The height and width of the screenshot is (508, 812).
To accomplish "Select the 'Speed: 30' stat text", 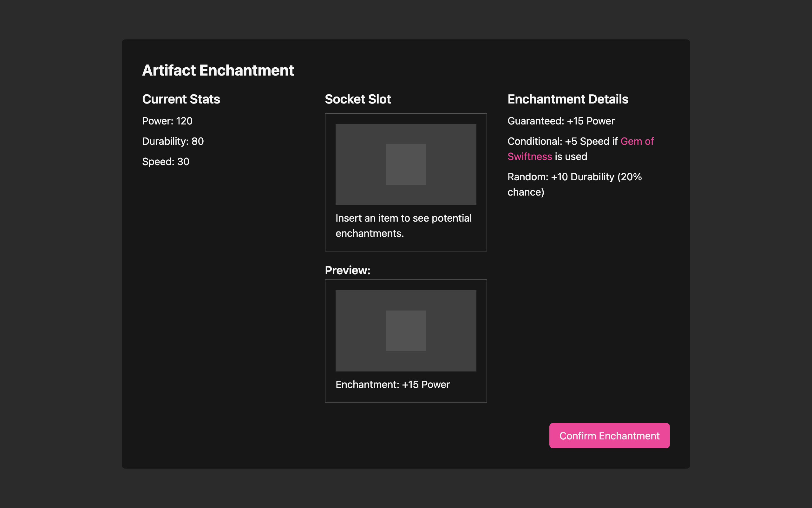I will (x=166, y=162).
